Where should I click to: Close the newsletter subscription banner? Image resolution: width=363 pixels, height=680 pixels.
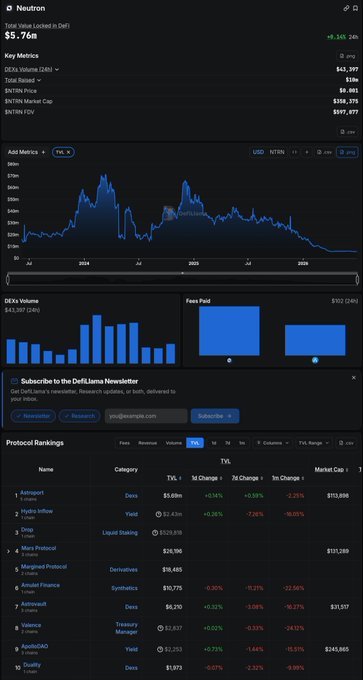[x=353, y=378]
